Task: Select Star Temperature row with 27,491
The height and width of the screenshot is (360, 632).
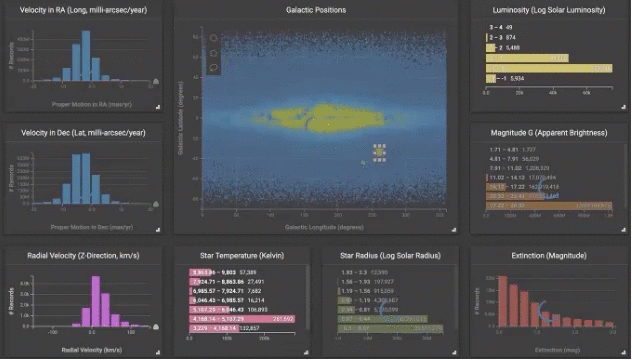Action: (242, 282)
